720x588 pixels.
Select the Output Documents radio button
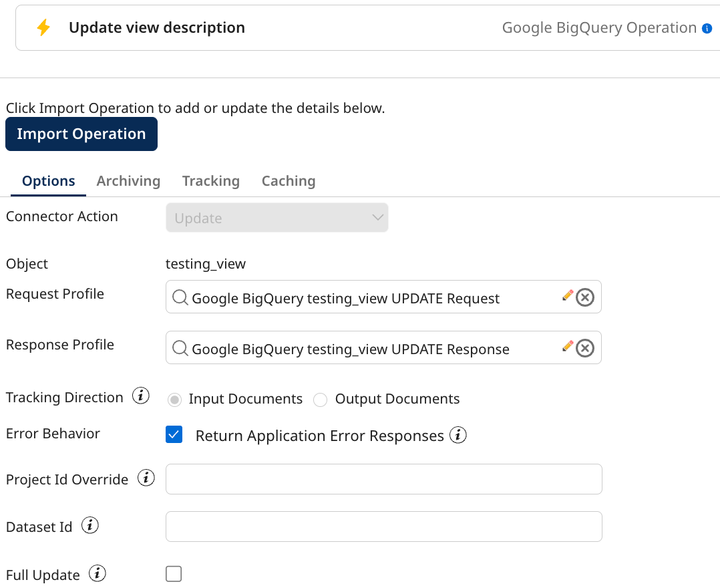[320, 399]
